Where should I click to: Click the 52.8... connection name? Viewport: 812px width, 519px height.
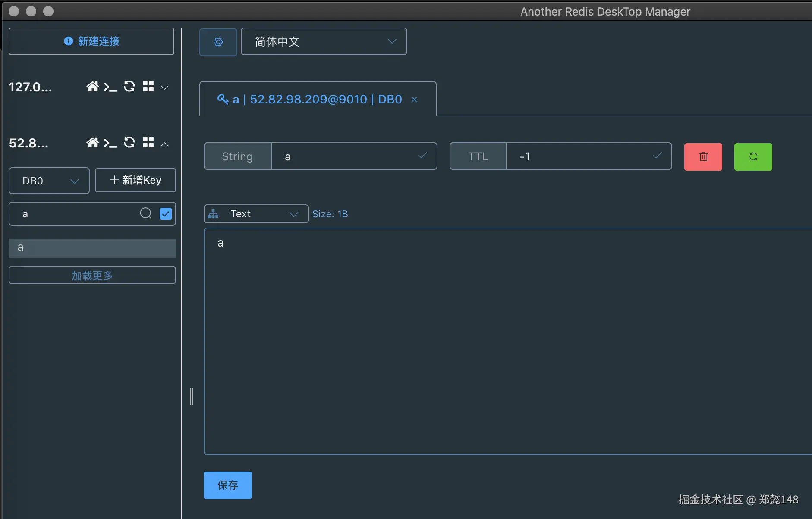click(29, 143)
